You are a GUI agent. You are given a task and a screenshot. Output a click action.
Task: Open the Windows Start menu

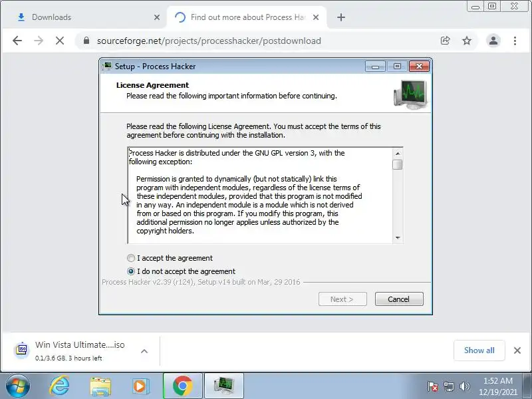tap(18, 386)
